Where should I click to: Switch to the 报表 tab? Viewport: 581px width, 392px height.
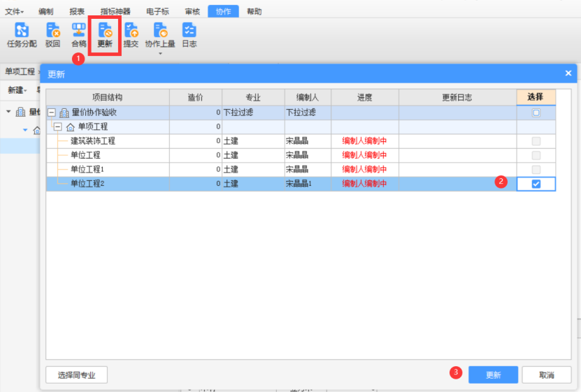[x=77, y=11]
